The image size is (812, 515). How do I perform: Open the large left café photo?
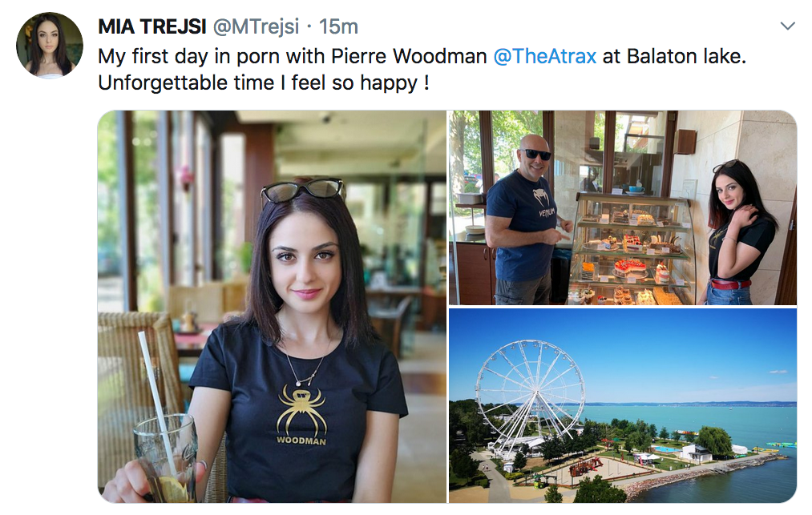[x=272, y=306]
